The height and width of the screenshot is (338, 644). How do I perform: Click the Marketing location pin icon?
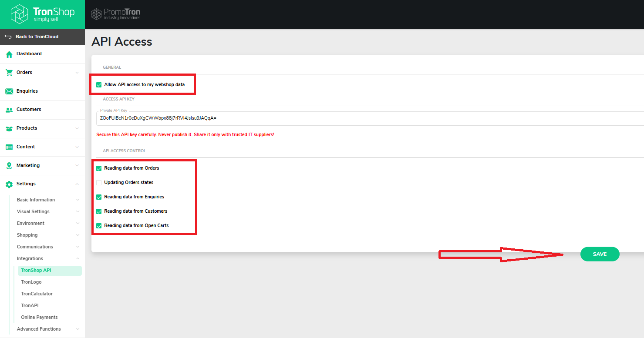9,166
